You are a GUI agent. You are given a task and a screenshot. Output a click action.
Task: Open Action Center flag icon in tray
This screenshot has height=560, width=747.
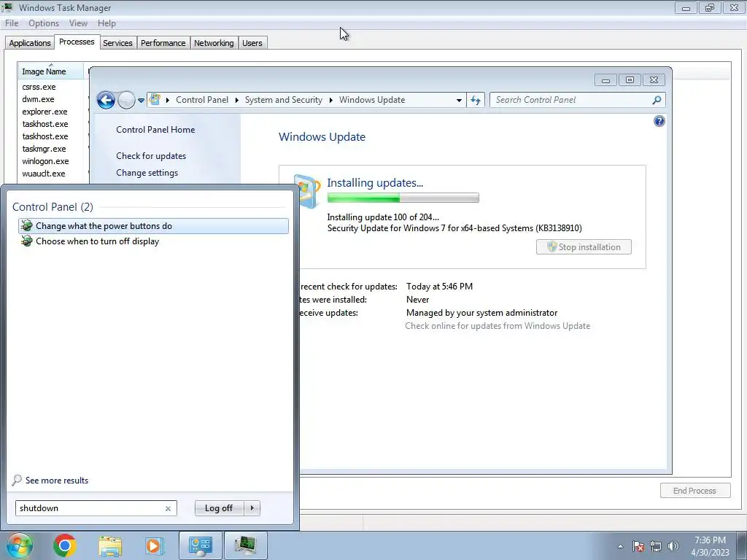pos(638,546)
